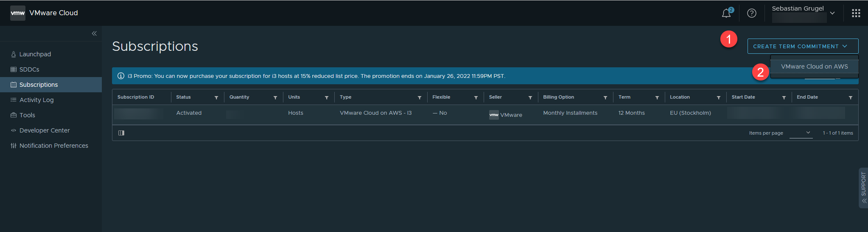Click the Location column filter icon
Image resolution: width=868 pixels, height=232 pixels.
click(x=718, y=98)
